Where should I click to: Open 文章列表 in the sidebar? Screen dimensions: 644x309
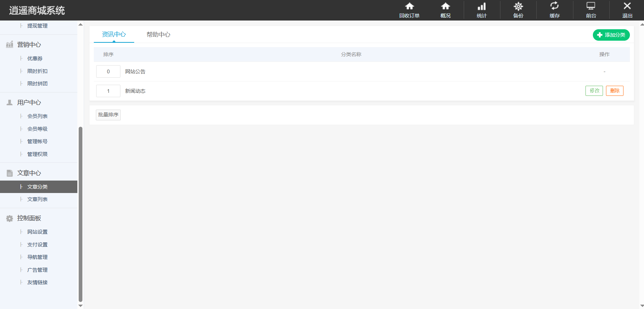37,199
